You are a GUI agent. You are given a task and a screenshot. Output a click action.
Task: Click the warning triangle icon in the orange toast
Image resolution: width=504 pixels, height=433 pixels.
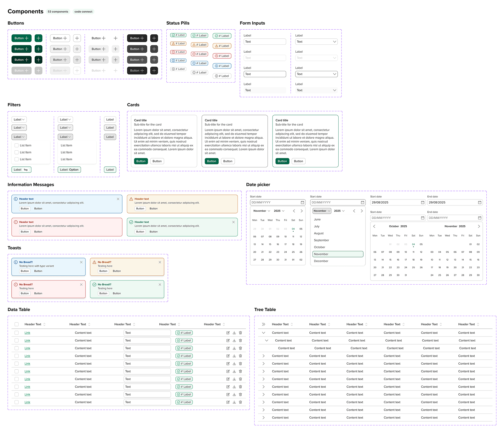click(94, 262)
